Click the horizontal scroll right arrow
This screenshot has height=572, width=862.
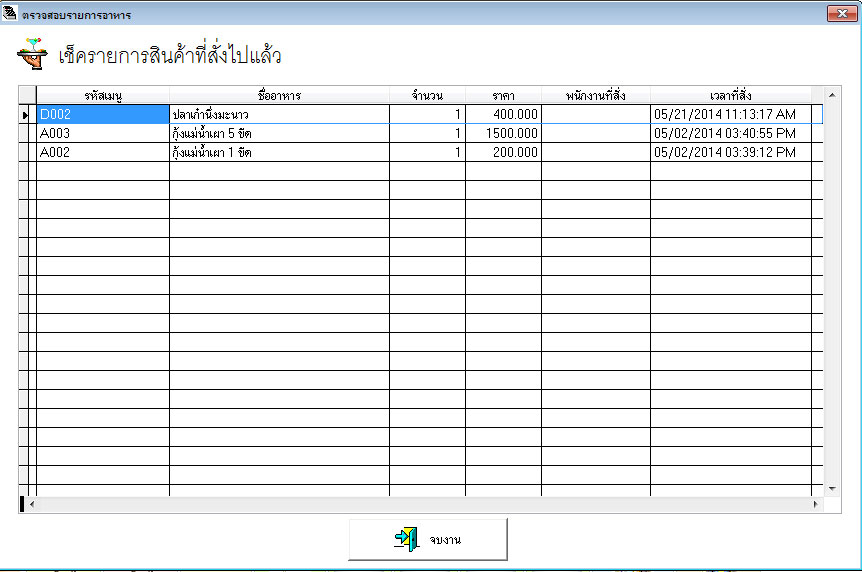[815, 504]
